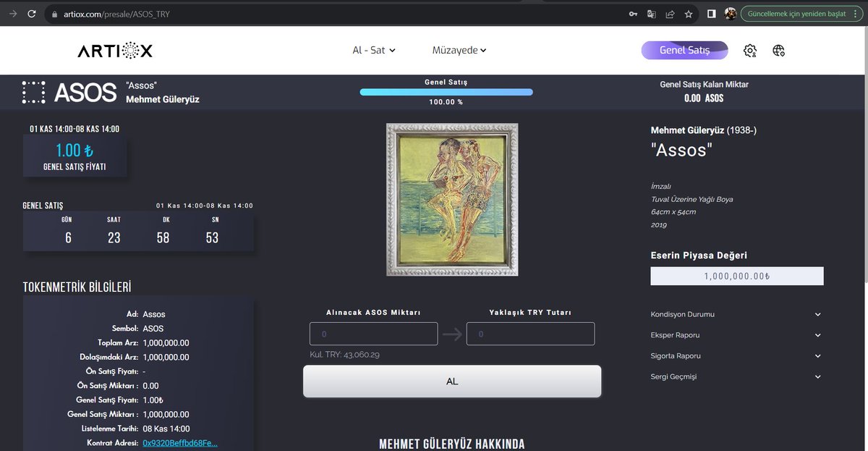Image resolution: width=868 pixels, height=451 pixels.
Task: Expand the Eksper Raporu section
Action: [x=736, y=335]
